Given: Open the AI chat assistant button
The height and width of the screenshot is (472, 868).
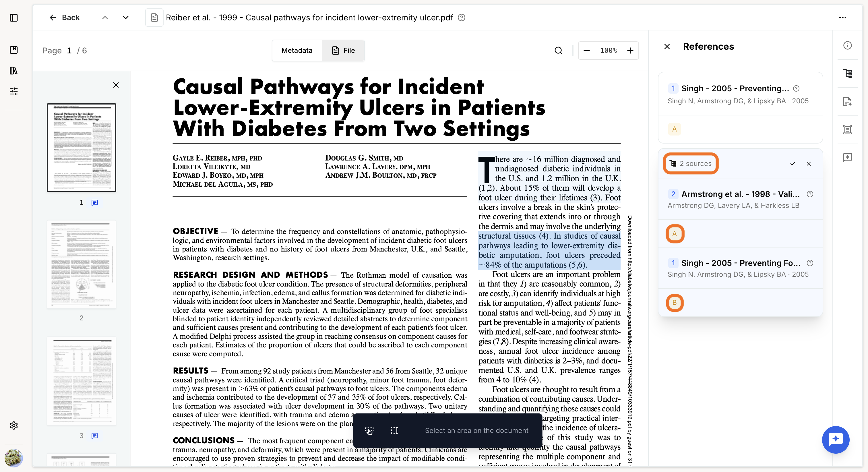Looking at the screenshot, I should [836, 440].
